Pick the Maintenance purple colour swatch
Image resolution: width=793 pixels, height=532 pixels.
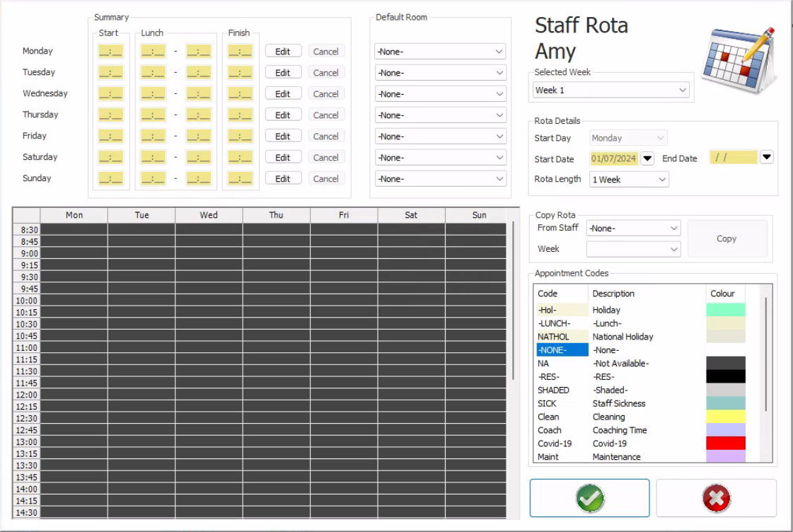click(726, 456)
